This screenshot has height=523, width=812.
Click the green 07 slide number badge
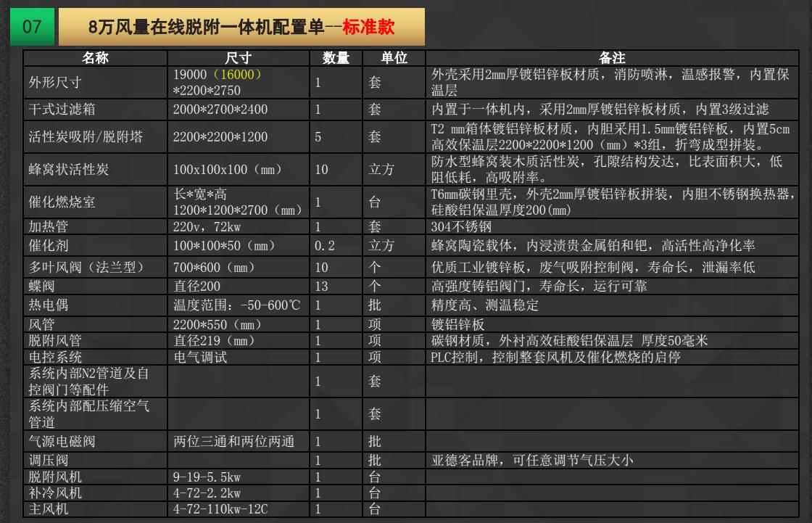pyautogui.click(x=32, y=28)
